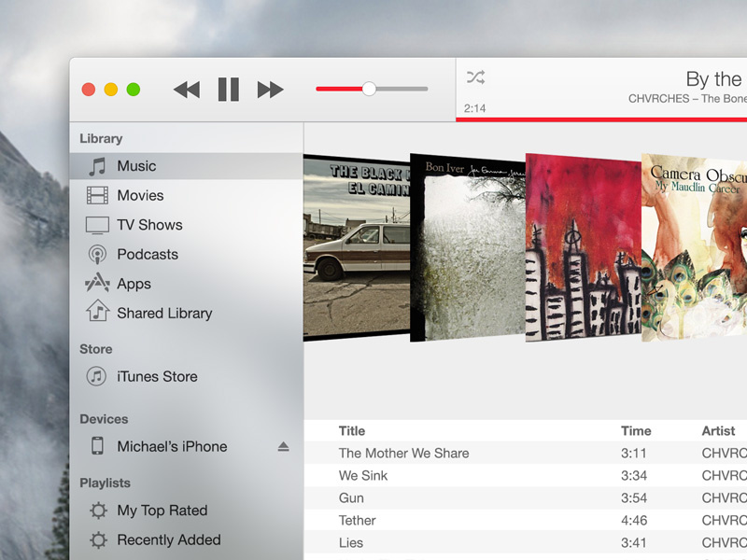Pause the current song
Image resolution: width=747 pixels, height=560 pixels.
click(228, 89)
